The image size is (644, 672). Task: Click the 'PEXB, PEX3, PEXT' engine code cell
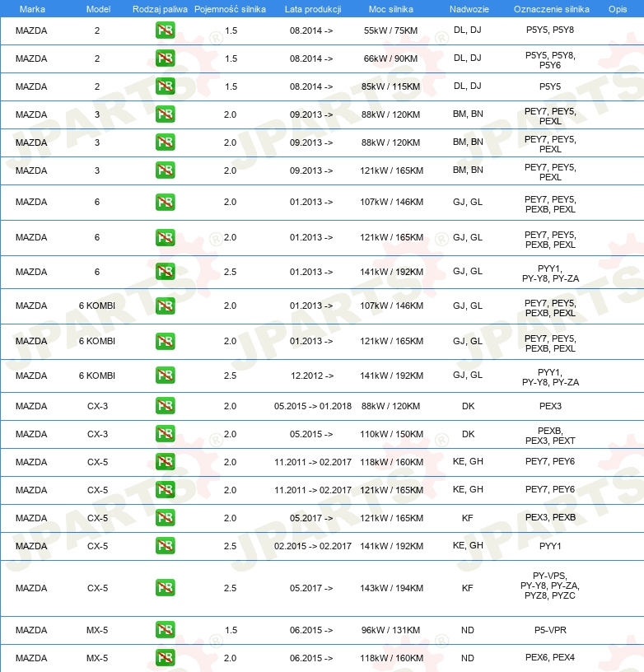[x=550, y=436]
